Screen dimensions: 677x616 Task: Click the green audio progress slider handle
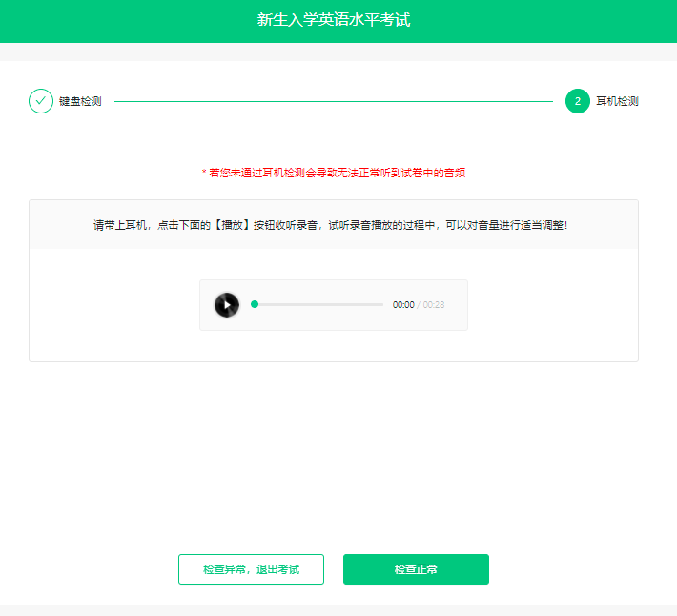(255, 305)
